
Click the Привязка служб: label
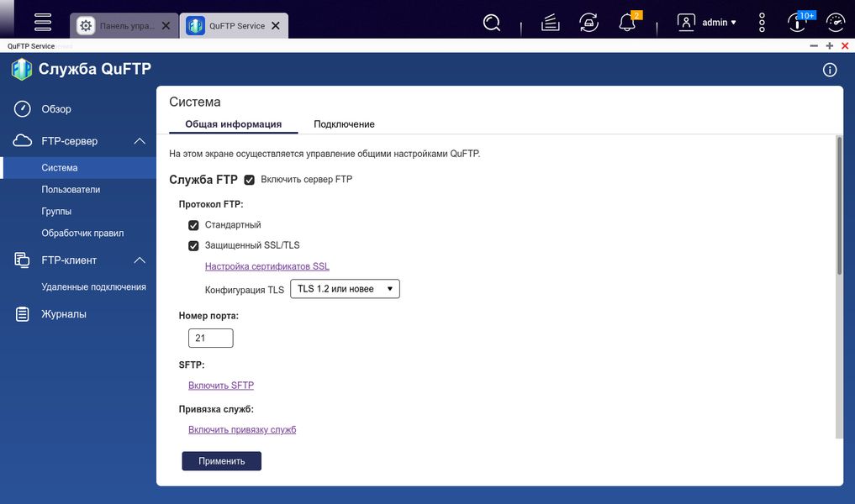click(216, 409)
